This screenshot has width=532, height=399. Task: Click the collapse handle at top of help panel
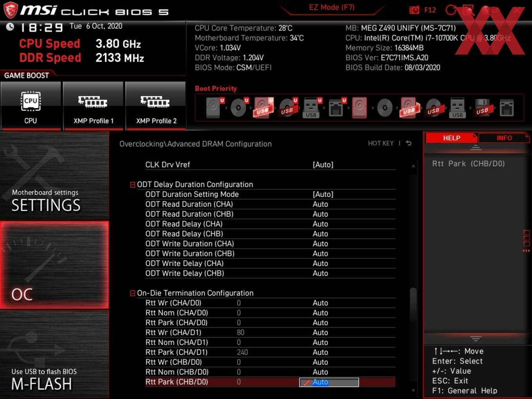click(x=476, y=148)
